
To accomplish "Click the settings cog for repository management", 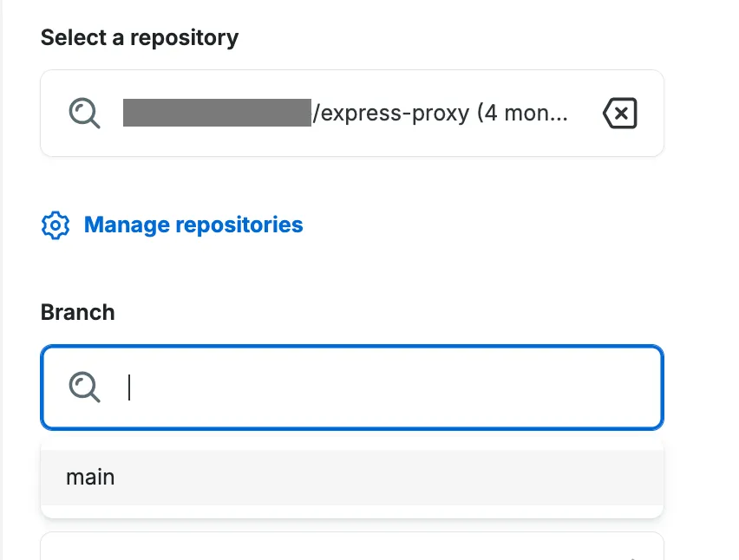I will click(55, 225).
